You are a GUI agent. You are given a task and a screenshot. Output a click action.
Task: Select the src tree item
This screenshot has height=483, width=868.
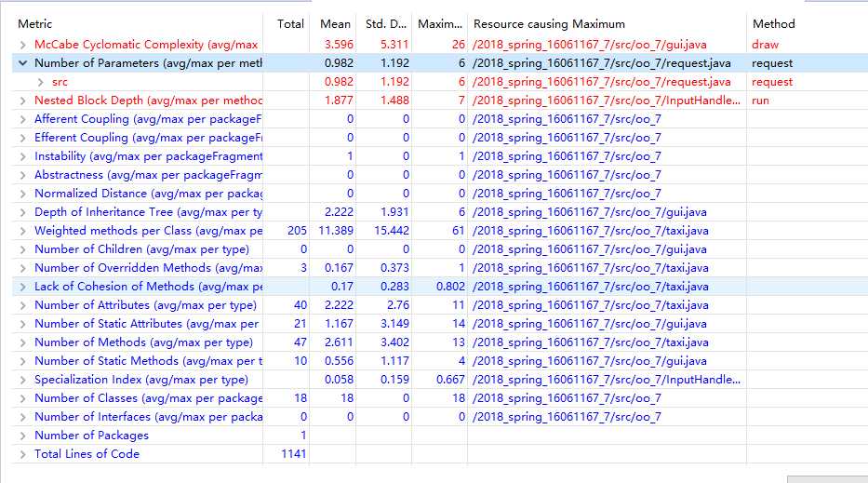(60, 82)
